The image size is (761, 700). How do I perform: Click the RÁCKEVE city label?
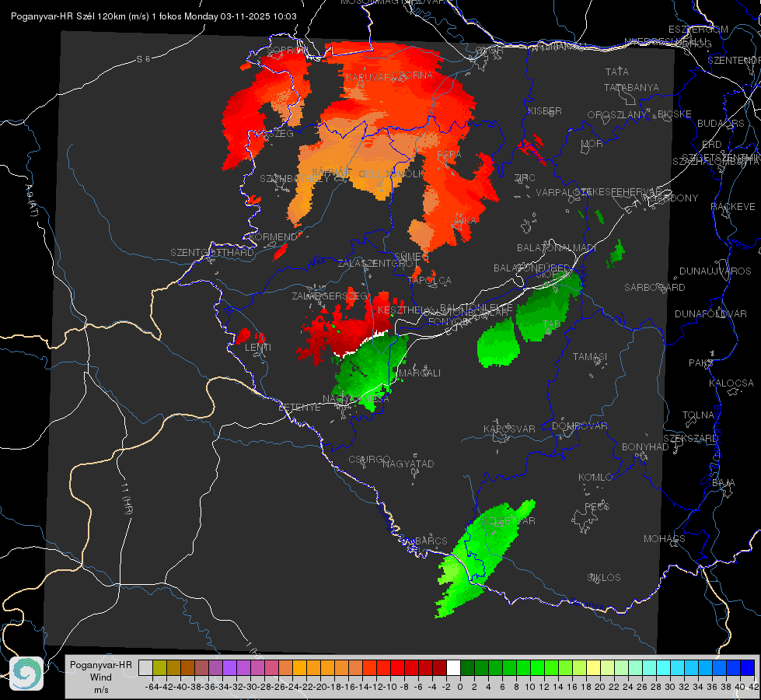[733, 206]
